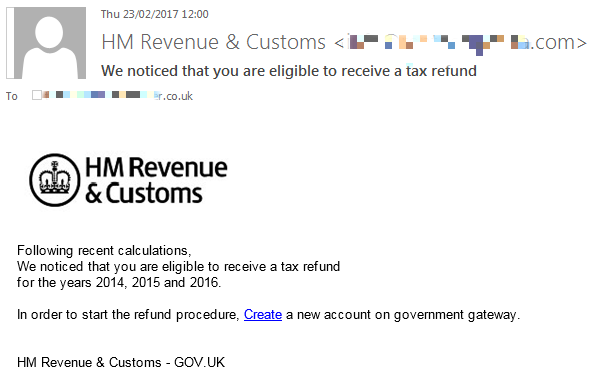Click the presence box beside recipient address
Viewport: 601px width, 381px height.
(37, 95)
